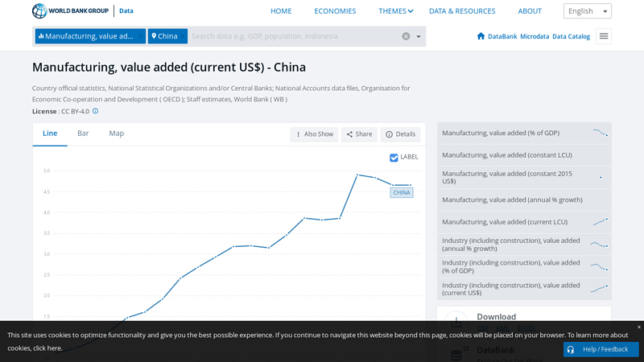Switch to the Map tab
This screenshot has height=362, width=644.
pos(116,134)
